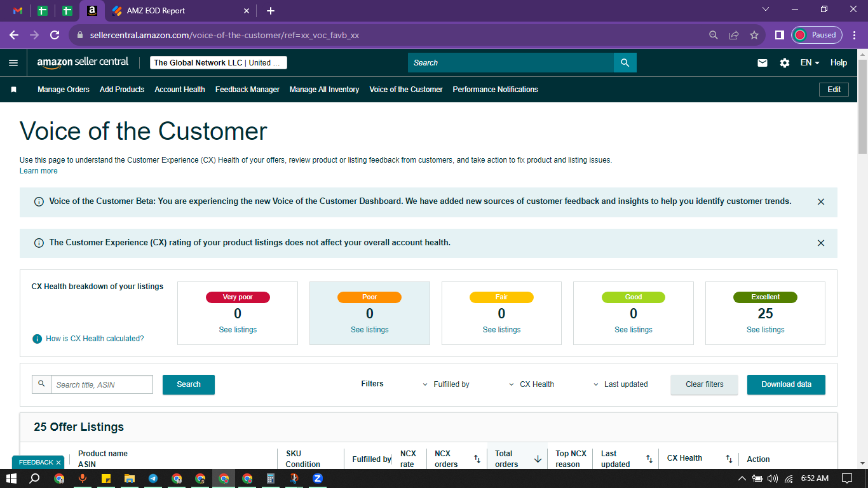Screen dimensions: 868x488
Task: Click the teal Search button for listings
Action: 189,384
